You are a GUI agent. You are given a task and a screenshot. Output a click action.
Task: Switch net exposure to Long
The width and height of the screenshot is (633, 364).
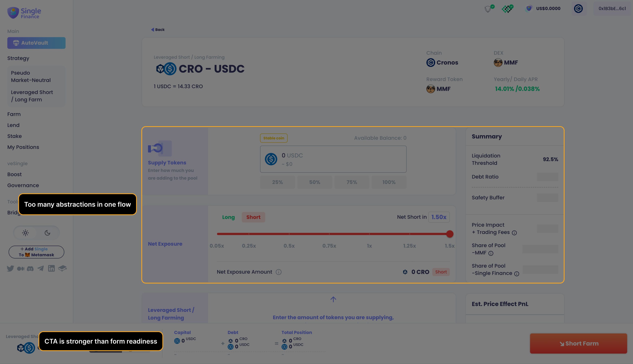[x=228, y=217]
